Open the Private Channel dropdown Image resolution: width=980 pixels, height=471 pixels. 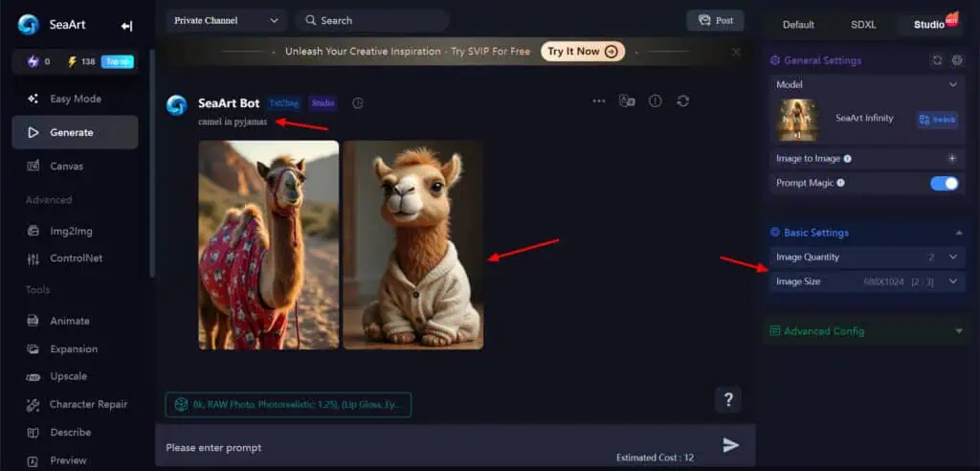tap(226, 20)
